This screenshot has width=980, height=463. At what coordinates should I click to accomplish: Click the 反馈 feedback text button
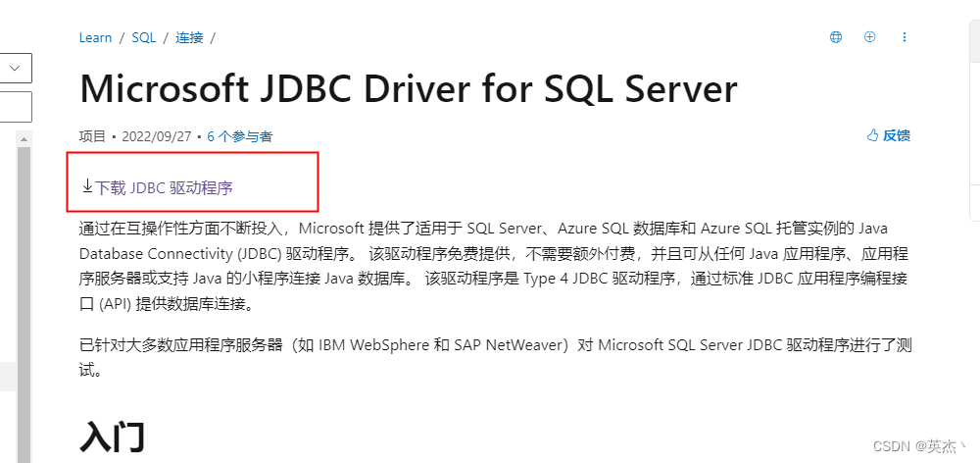(897, 135)
